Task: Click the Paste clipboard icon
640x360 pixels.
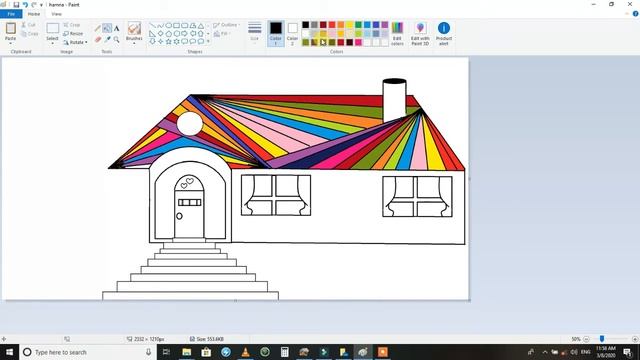Action: (x=11, y=28)
